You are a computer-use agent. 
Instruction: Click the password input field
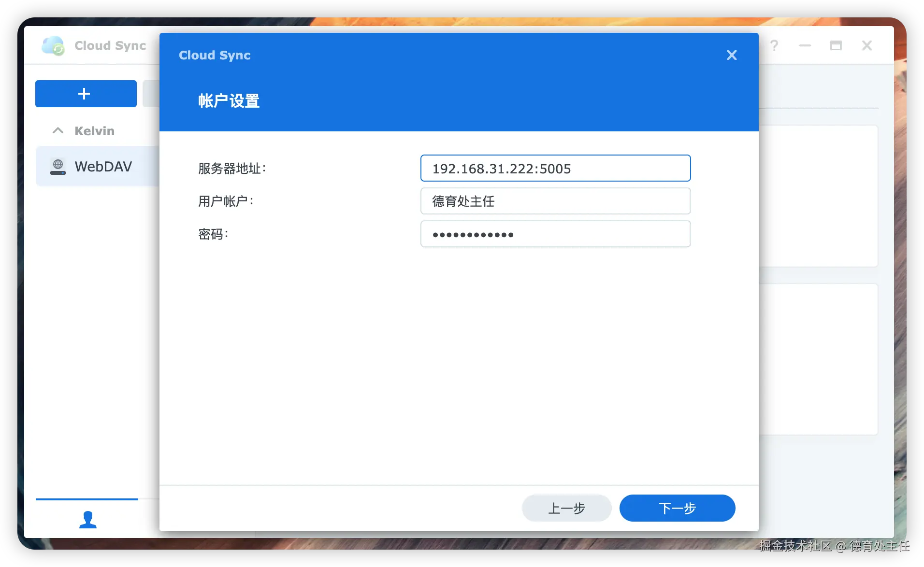pyautogui.click(x=555, y=234)
